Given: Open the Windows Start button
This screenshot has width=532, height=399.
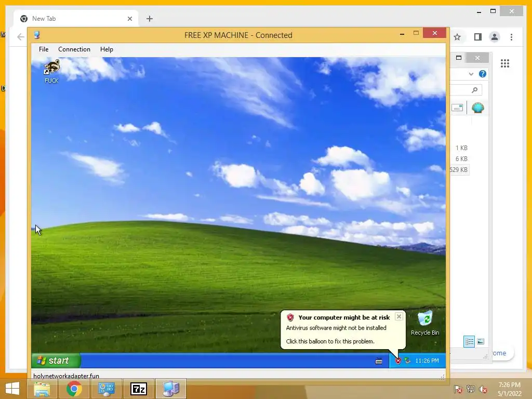Looking at the screenshot, I should [12, 389].
